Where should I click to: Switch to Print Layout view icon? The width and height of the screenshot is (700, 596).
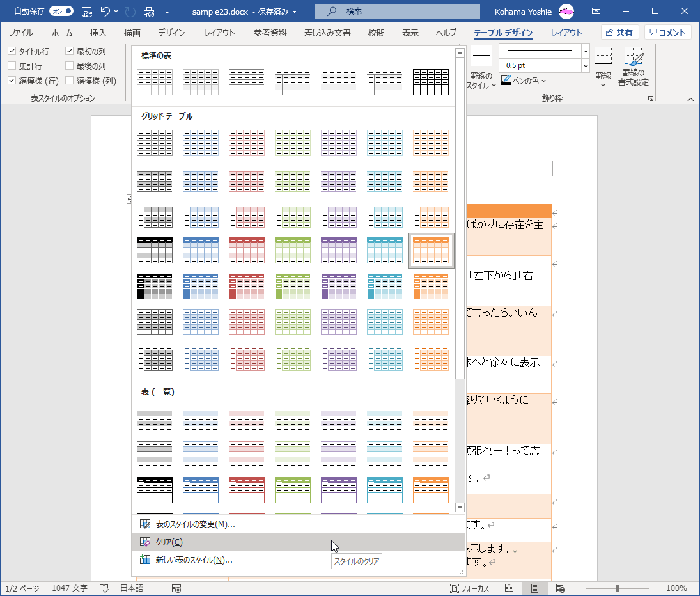(x=534, y=588)
